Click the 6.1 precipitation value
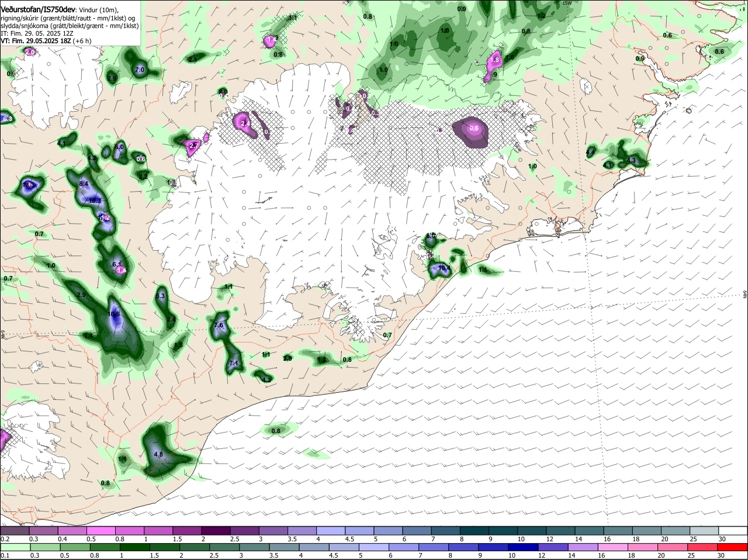748x560 pixels. pyautogui.click(x=117, y=264)
